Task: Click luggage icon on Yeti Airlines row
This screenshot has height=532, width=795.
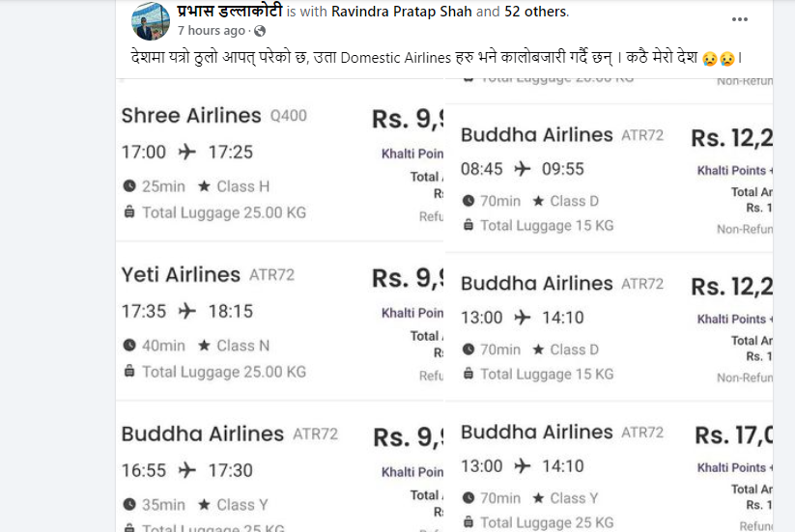Action: click(129, 372)
